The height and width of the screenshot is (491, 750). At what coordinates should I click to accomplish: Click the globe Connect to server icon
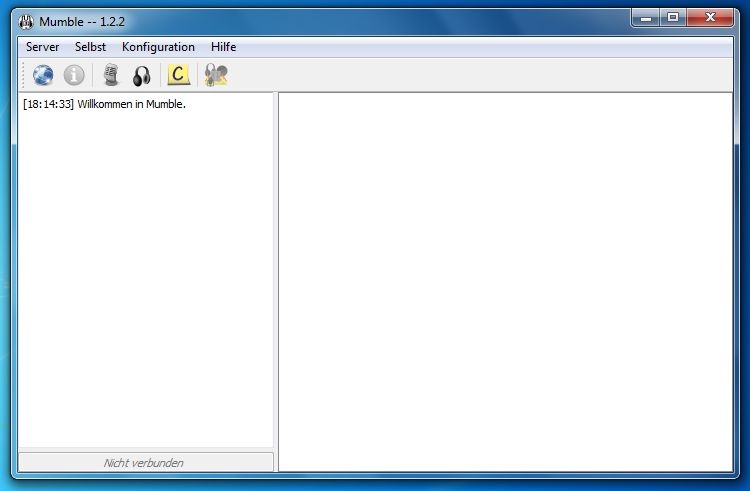pos(43,76)
